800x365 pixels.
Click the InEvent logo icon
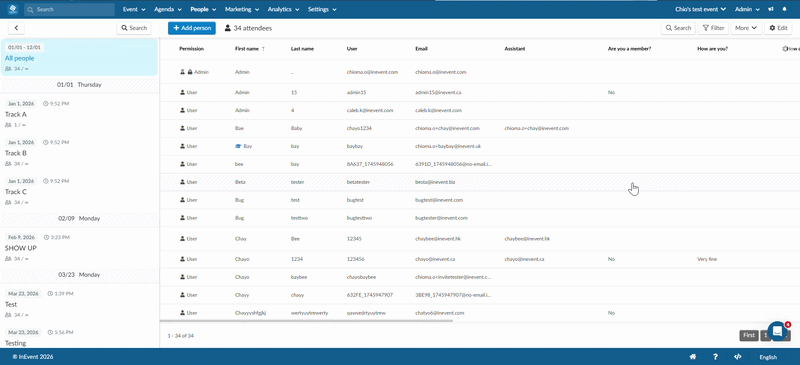[13, 9]
